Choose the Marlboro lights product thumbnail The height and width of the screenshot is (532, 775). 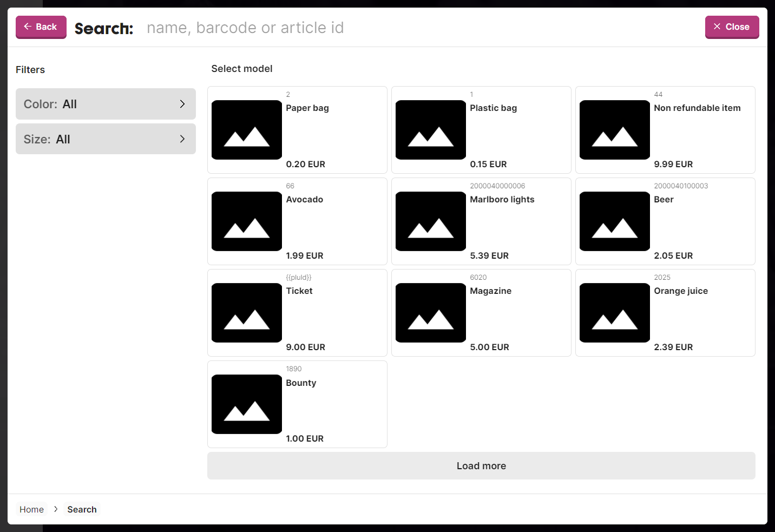coord(430,221)
